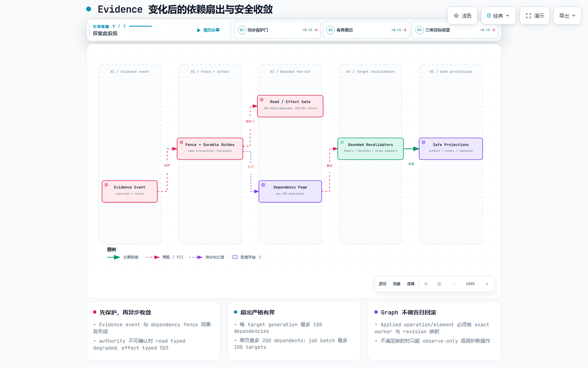Click database icon on Dependency Page node
The width and height of the screenshot is (588, 368).
(x=263, y=185)
